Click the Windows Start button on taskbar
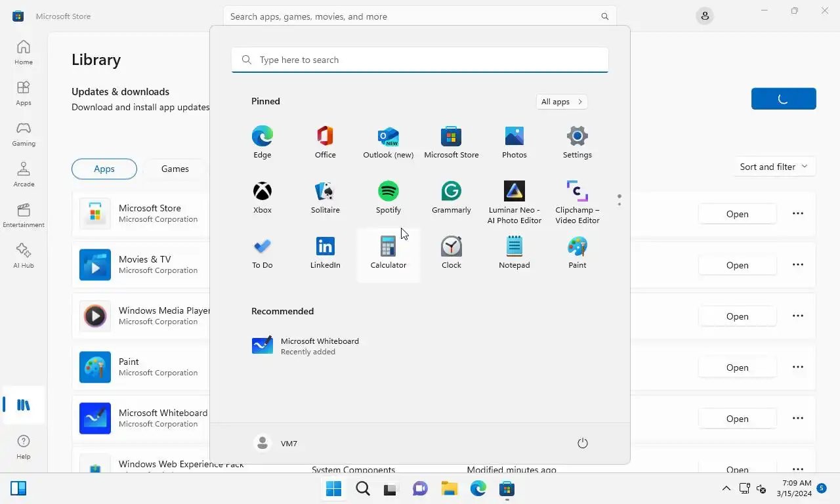Viewport: 840px width, 504px height. 334,489
